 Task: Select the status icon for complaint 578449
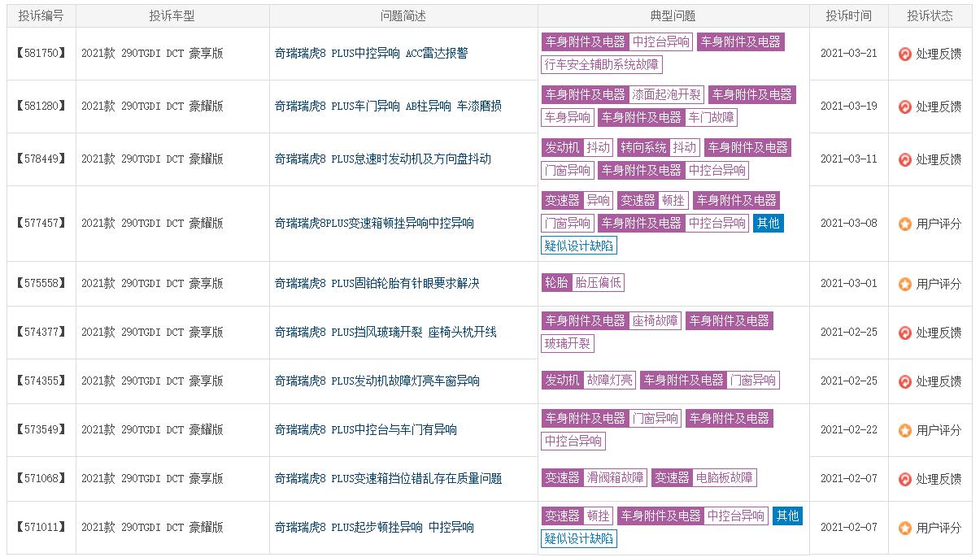pyautogui.click(x=905, y=159)
